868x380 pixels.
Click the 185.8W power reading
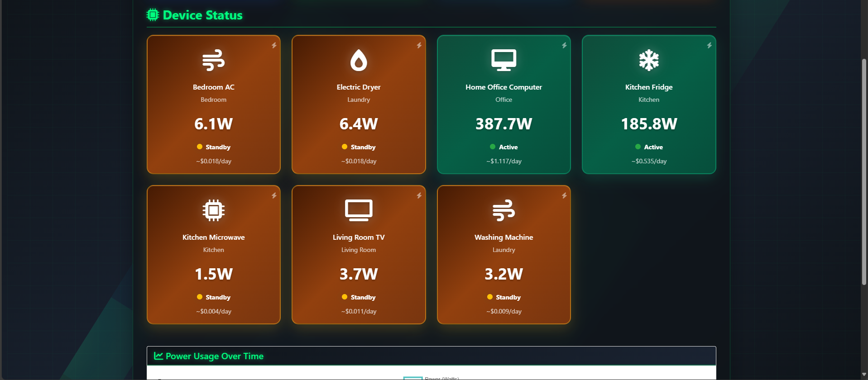[x=649, y=123]
